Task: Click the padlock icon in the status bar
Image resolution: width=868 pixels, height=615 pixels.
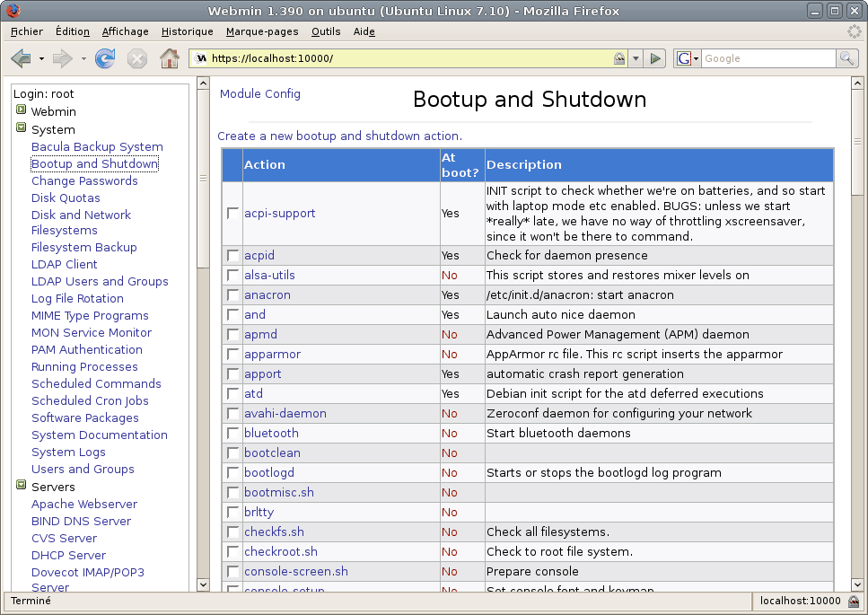Action: coord(854,602)
